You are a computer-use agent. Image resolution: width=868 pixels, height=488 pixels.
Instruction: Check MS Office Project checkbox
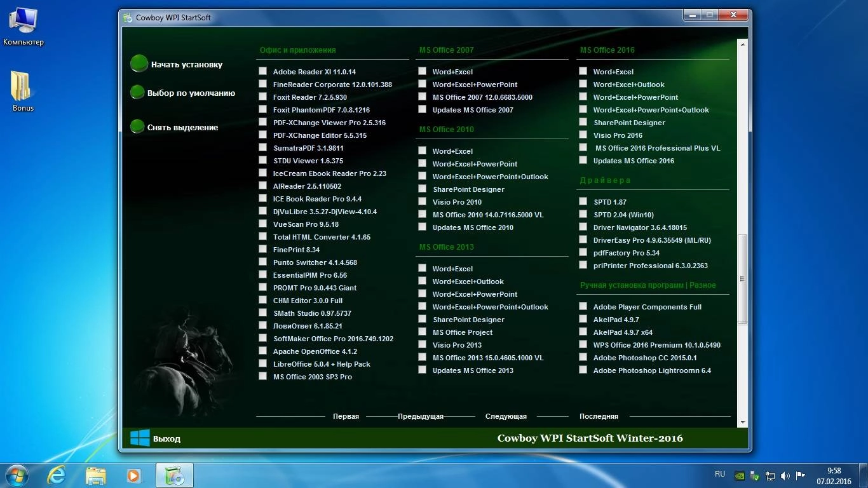[423, 332]
